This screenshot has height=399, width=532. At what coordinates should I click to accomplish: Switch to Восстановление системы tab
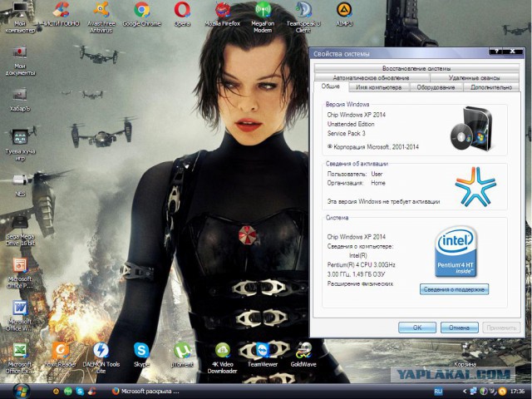(416, 68)
